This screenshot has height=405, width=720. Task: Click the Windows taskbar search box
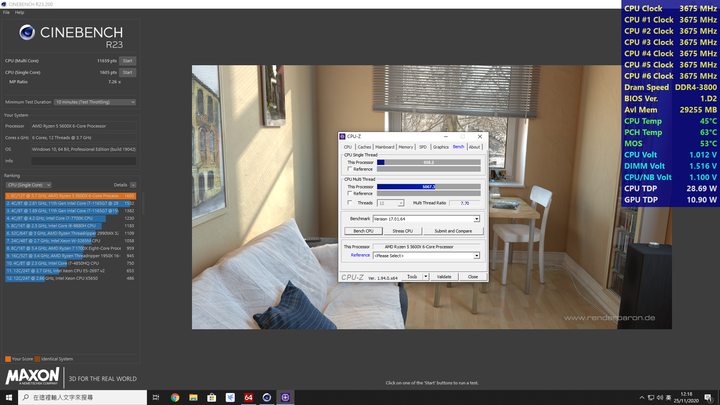pyautogui.click(x=83, y=397)
